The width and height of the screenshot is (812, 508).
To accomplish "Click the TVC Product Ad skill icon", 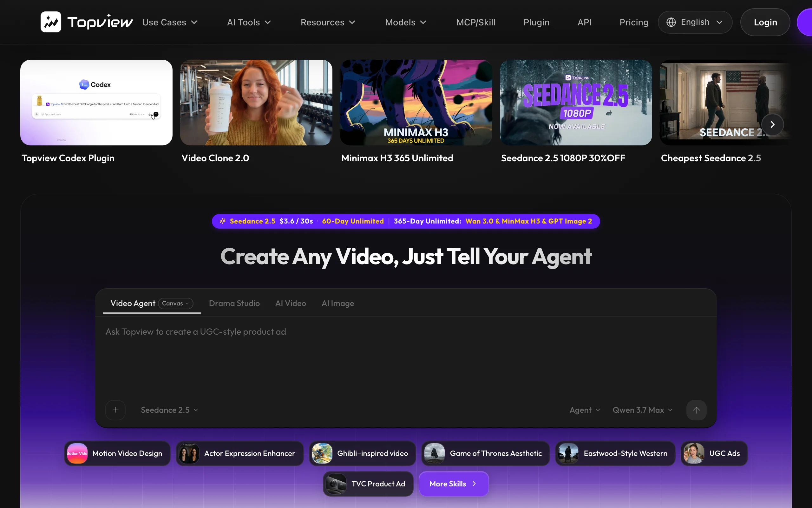I will pyautogui.click(x=336, y=484).
